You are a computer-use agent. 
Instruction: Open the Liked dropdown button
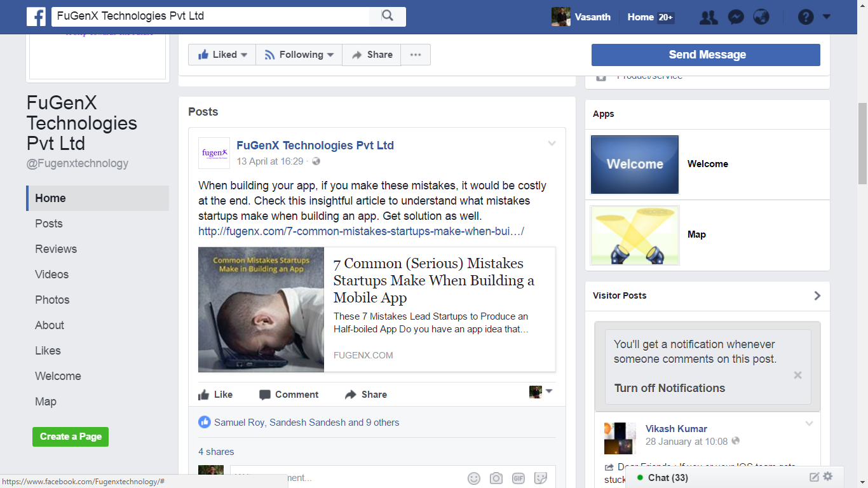pyautogui.click(x=222, y=55)
